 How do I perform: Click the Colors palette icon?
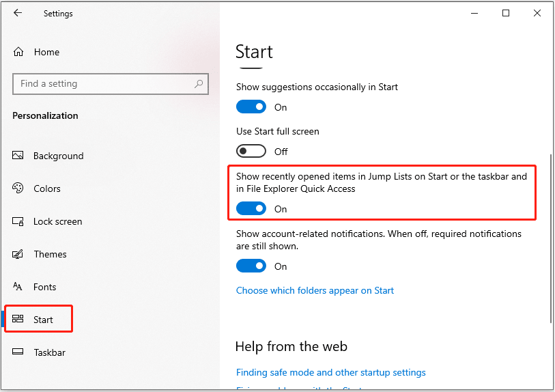(x=18, y=188)
